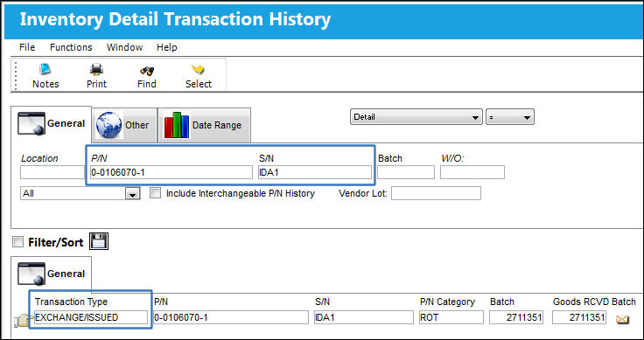Switch to the Date Range tab
This screenshot has height=340, width=644.
204,125
